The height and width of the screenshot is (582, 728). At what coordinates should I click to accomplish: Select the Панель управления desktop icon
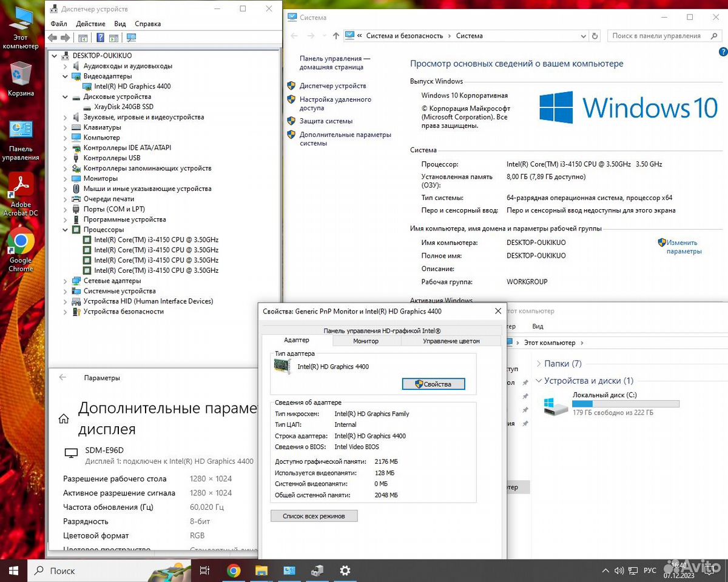(x=21, y=141)
